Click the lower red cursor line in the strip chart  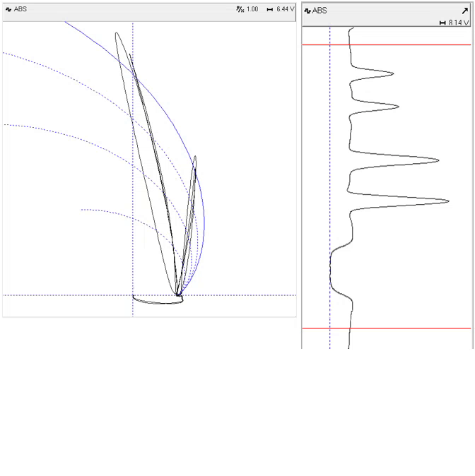coord(386,328)
